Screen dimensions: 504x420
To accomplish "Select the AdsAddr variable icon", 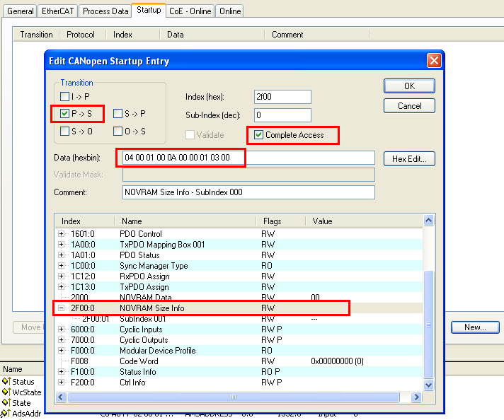I will pos(6,413).
